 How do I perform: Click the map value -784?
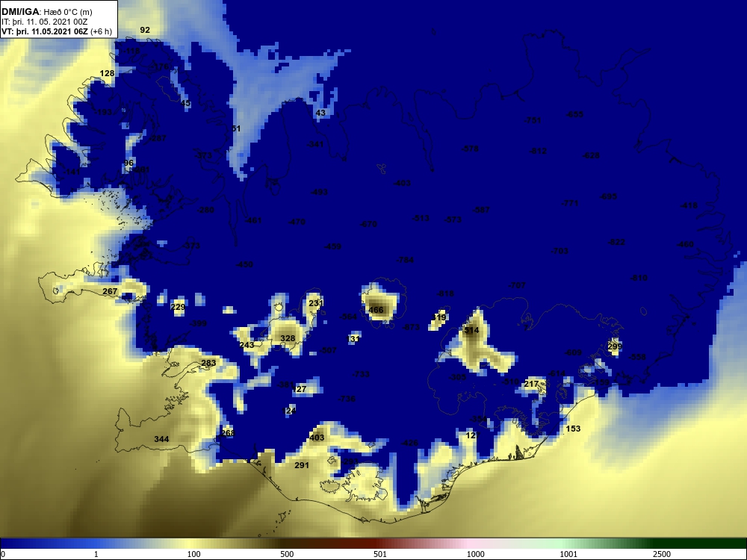(x=405, y=260)
